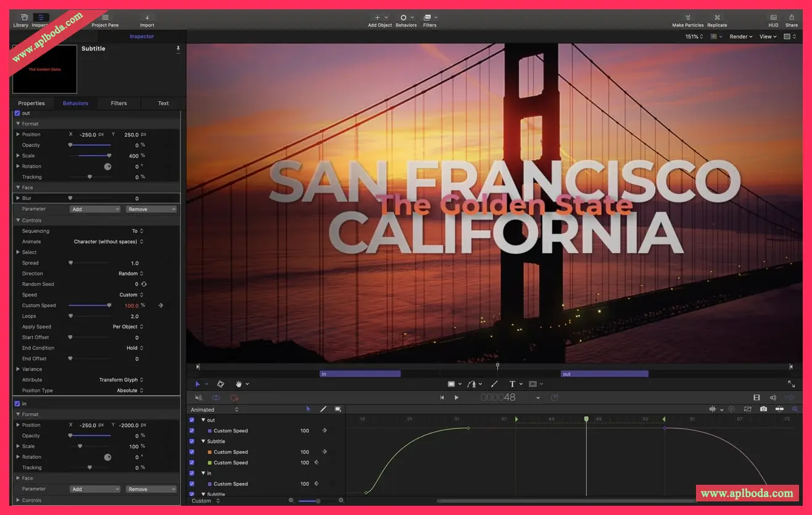This screenshot has width=812, height=515.
Task: Click the Share icon
Action: pos(791,17)
